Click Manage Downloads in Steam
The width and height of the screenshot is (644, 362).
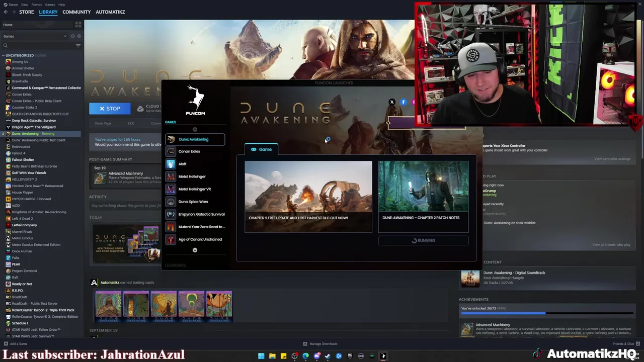pyautogui.click(x=320, y=344)
